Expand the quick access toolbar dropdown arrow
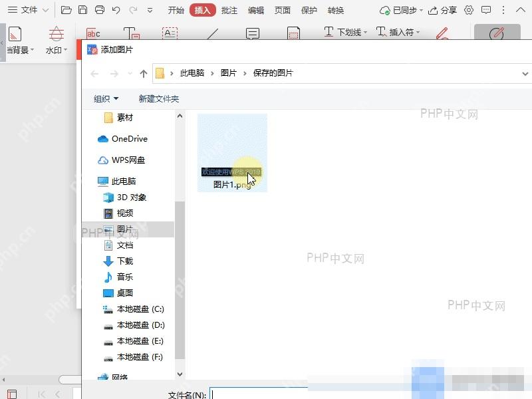This screenshot has width=532, height=399. tap(150, 11)
